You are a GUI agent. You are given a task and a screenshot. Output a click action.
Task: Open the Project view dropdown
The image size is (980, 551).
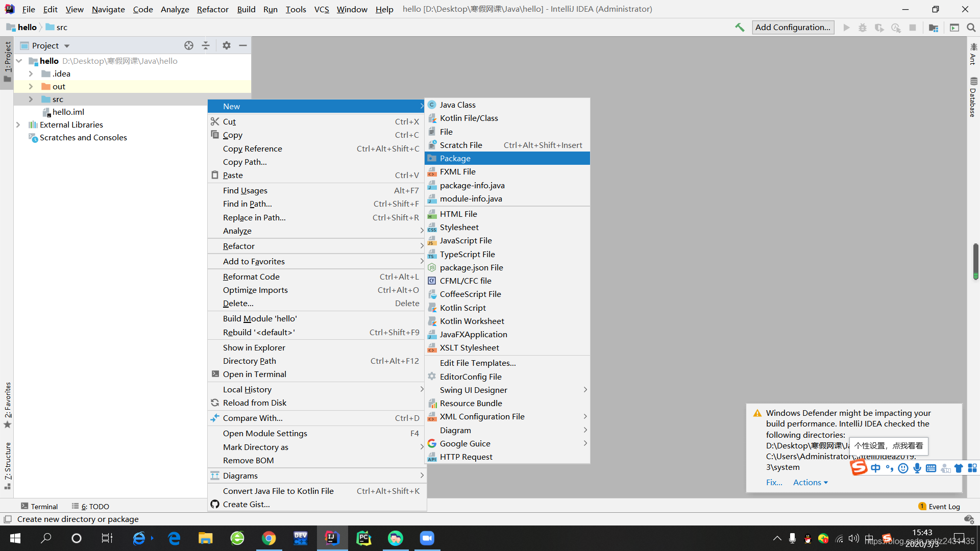point(45,45)
